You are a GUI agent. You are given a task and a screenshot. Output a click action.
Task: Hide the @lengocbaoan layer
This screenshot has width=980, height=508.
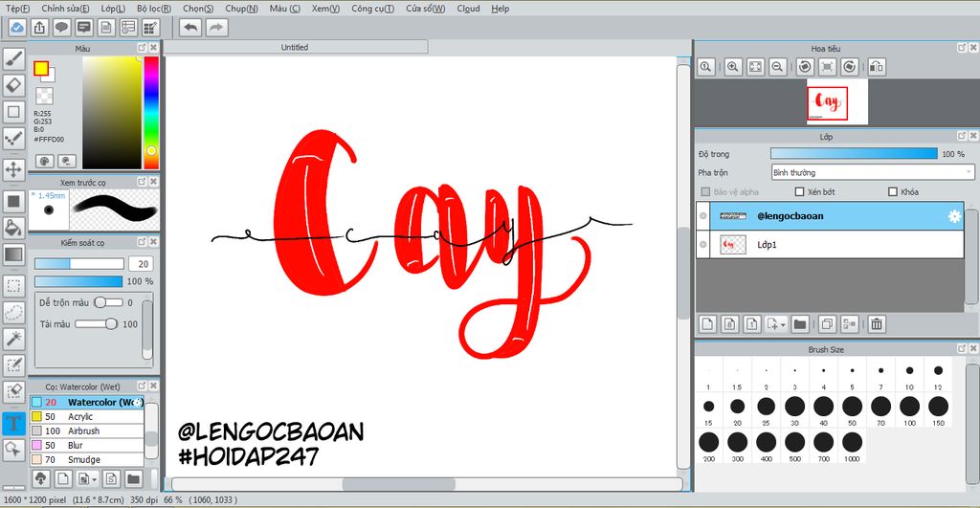click(x=703, y=216)
